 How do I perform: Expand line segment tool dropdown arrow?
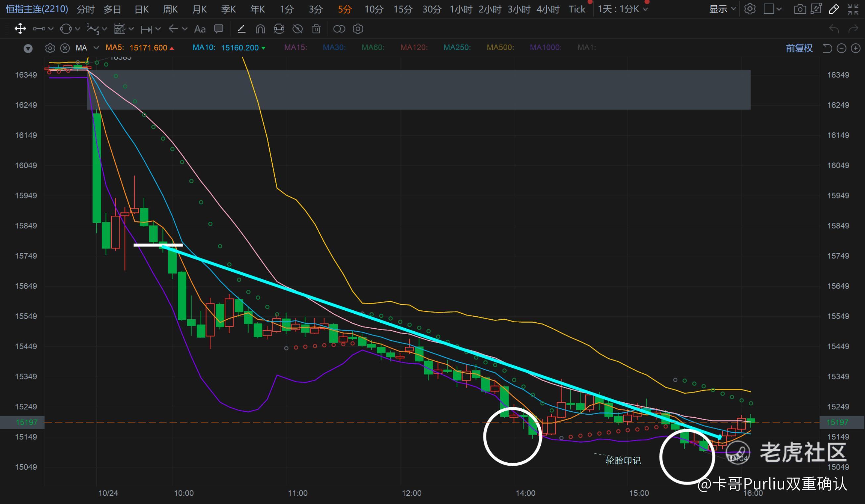point(51,29)
